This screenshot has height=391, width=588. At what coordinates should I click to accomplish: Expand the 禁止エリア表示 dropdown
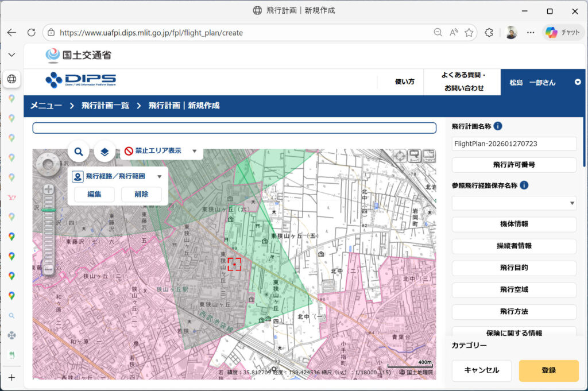(x=194, y=151)
